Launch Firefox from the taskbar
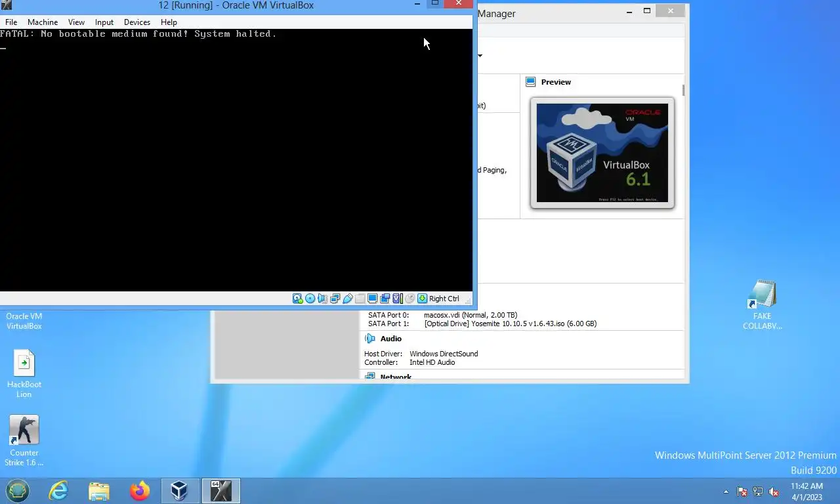This screenshot has width=840, height=504. click(139, 491)
